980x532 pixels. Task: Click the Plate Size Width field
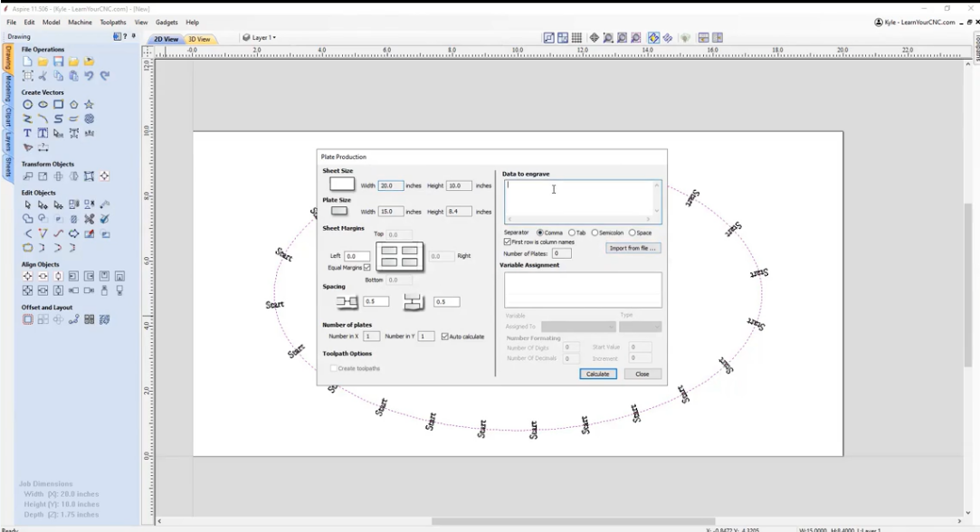click(391, 212)
